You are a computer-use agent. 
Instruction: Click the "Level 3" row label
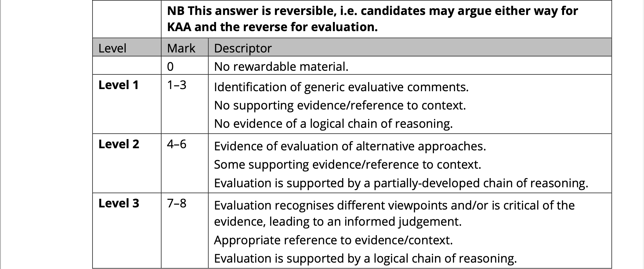pos(119,203)
